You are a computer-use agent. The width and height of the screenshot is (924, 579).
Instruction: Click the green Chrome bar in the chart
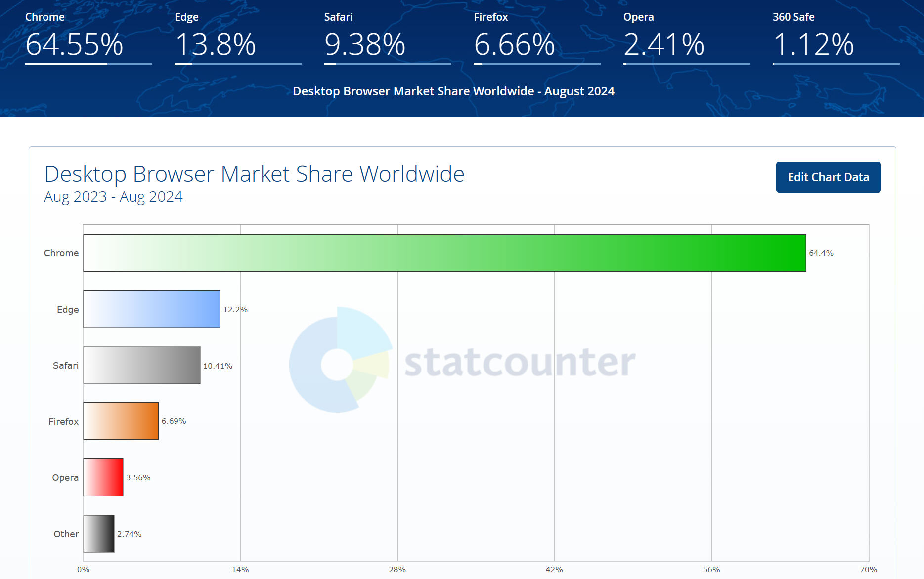[444, 253]
